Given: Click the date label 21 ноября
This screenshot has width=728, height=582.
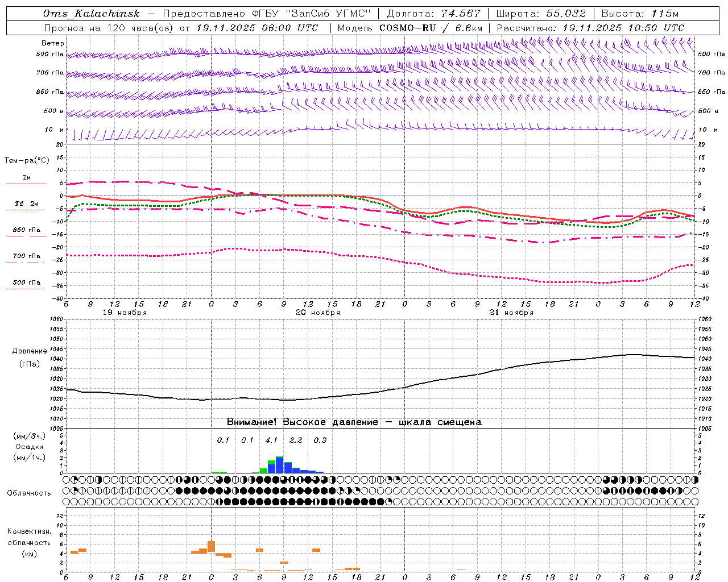Looking at the screenshot, I should coord(511,313).
